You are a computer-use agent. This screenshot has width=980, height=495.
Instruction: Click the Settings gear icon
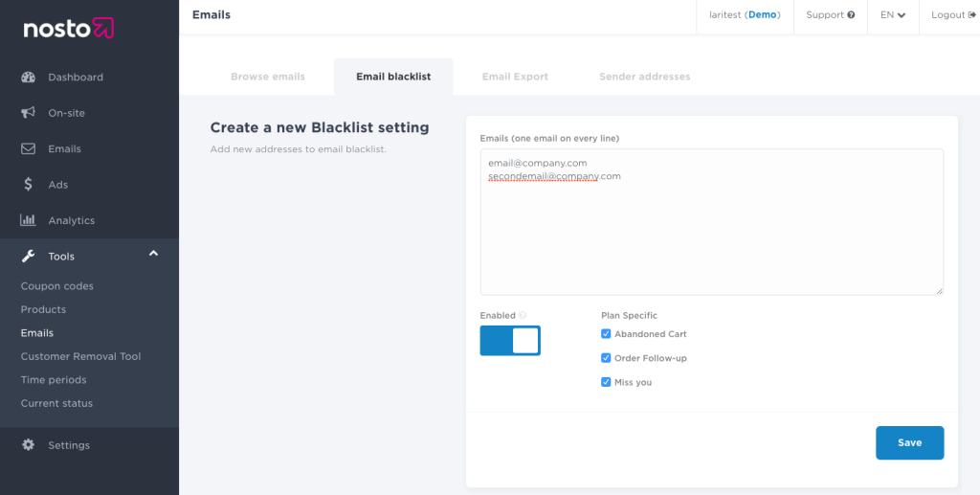click(28, 445)
